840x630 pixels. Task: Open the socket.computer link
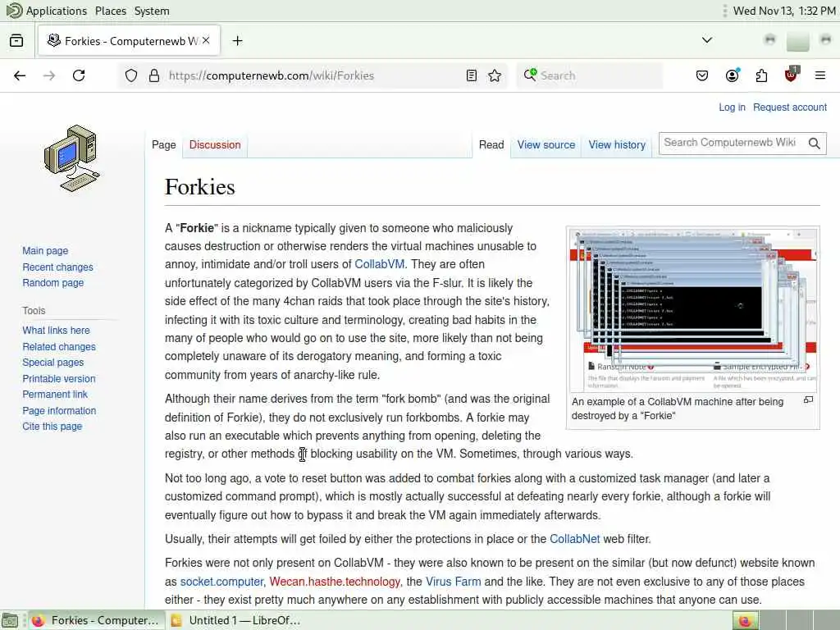[x=221, y=582]
